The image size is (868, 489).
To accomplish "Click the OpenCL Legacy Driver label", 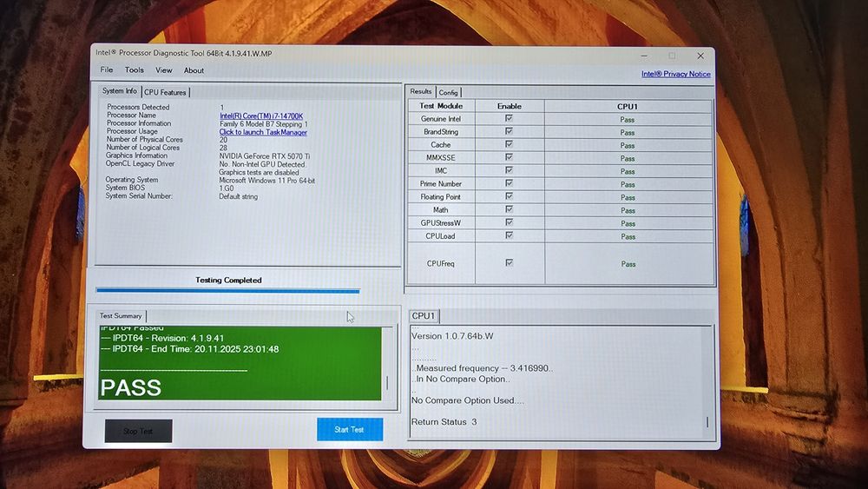I will pos(140,164).
